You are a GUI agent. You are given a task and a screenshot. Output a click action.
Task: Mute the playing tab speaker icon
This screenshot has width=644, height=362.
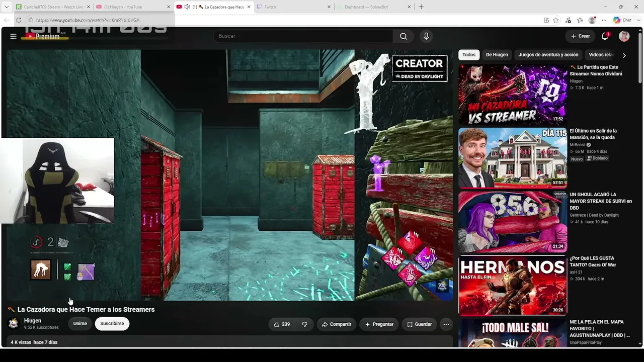(187, 7)
